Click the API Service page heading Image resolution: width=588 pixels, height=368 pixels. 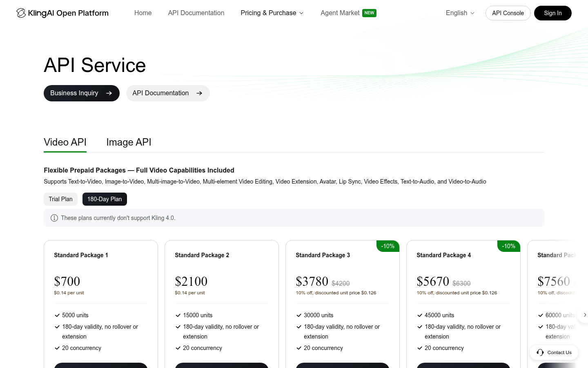pos(95,65)
